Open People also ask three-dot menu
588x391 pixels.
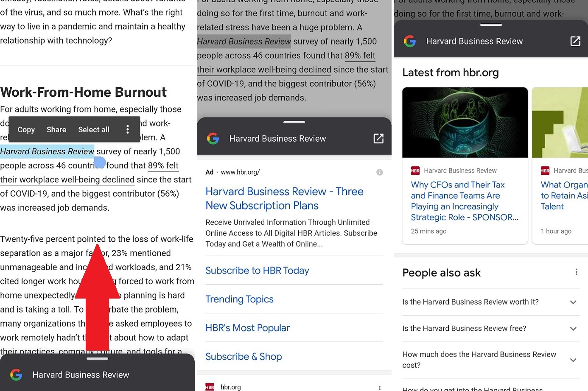[x=576, y=272]
